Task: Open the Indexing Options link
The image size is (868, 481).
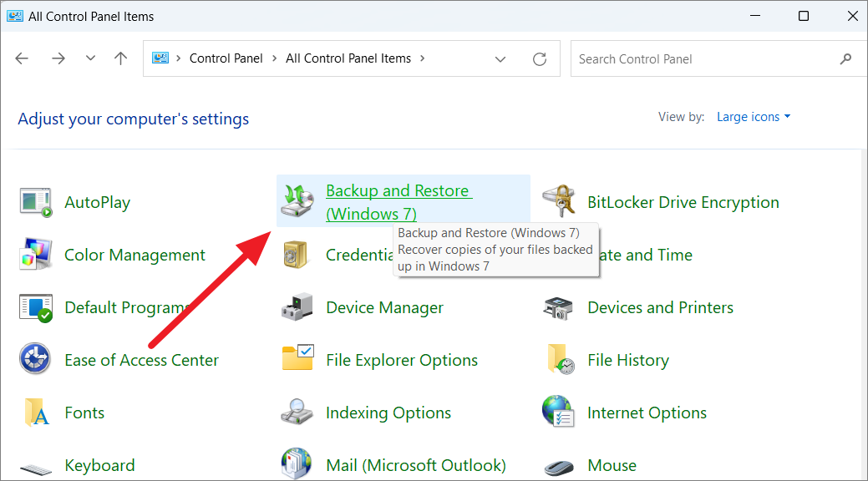Action: 388,413
